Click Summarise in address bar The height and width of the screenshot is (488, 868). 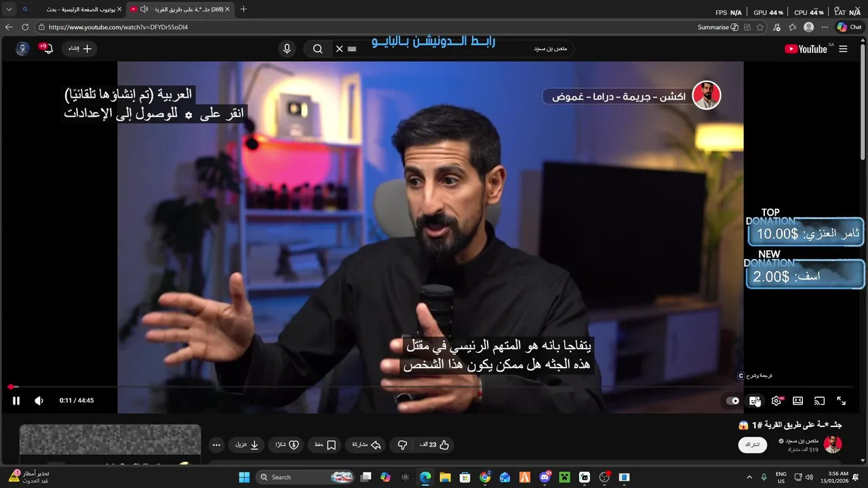[717, 27]
